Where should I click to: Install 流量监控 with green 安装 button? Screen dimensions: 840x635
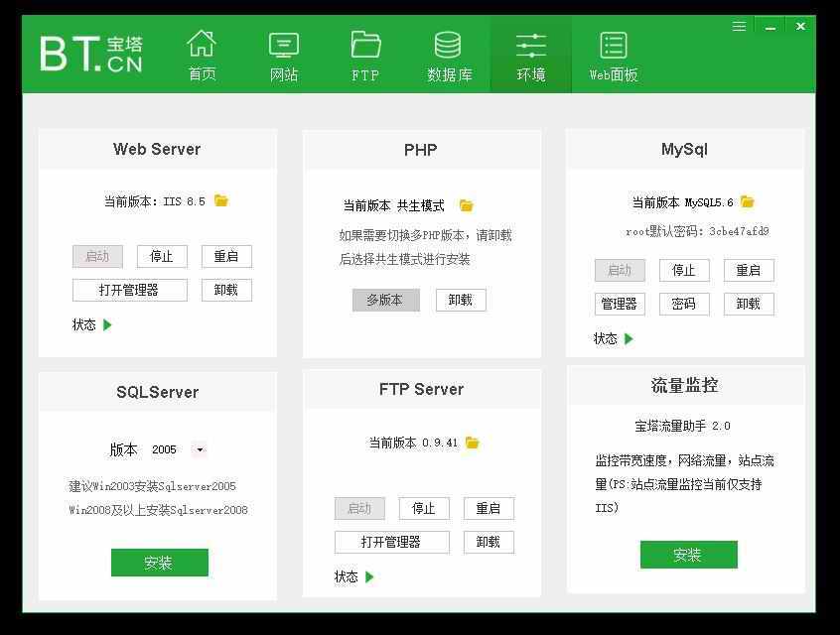coord(688,555)
